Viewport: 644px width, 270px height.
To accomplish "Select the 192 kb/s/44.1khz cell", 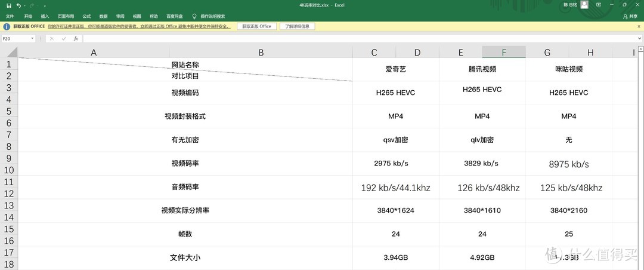I will pyautogui.click(x=396, y=188).
